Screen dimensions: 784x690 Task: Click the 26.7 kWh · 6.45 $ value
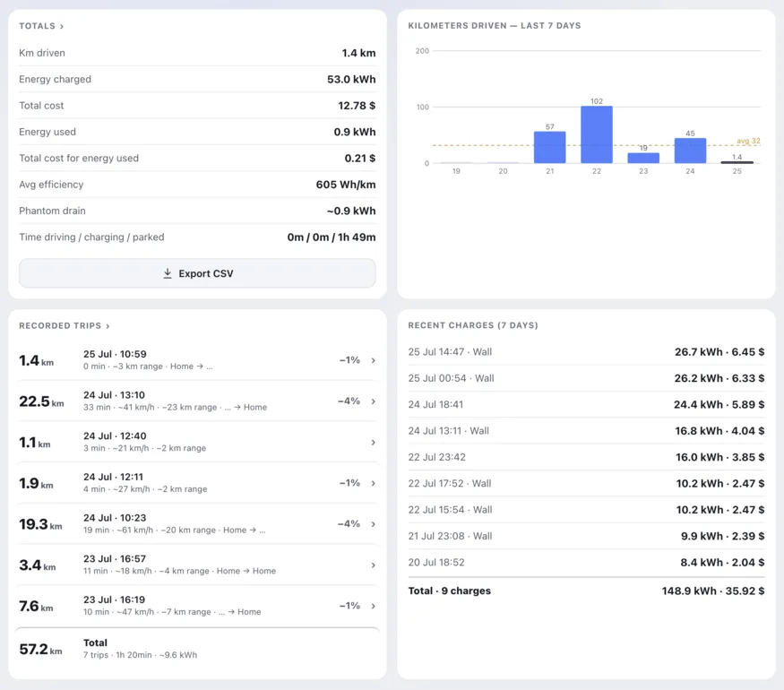pos(719,352)
